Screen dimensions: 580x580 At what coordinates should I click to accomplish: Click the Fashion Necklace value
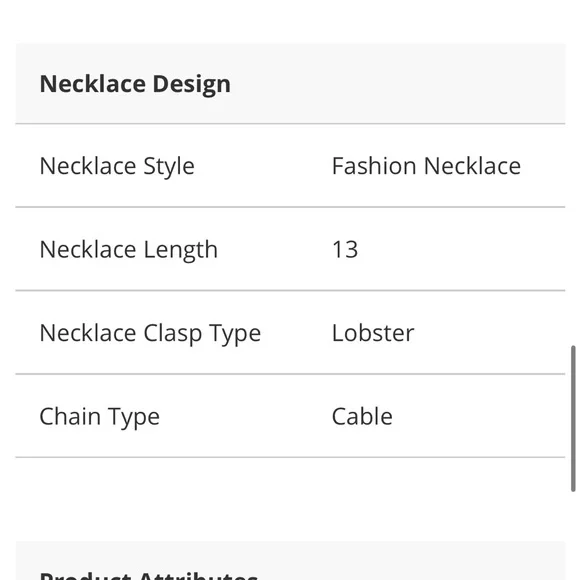coord(426,166)
